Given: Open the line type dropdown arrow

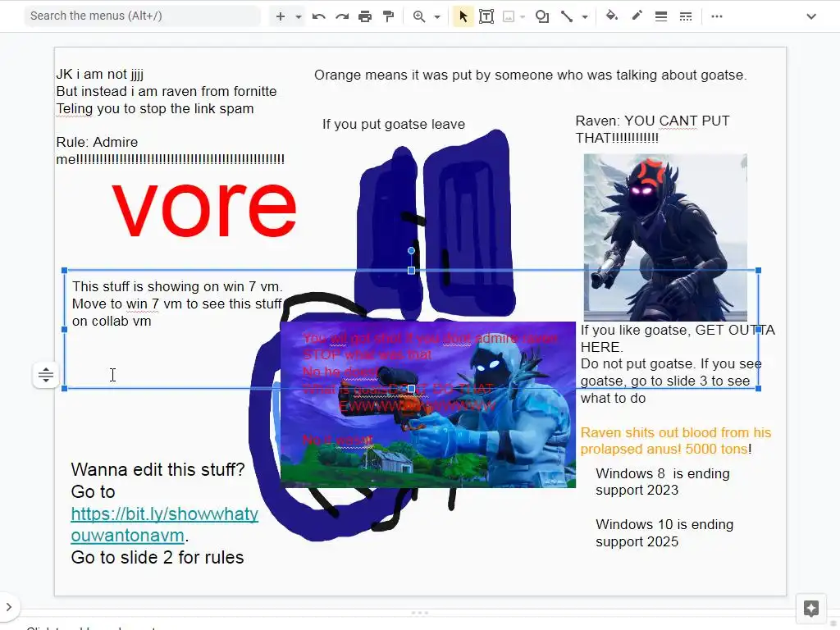Looking at the screenshot, I should pyautogui.click(x=585, y=16).
